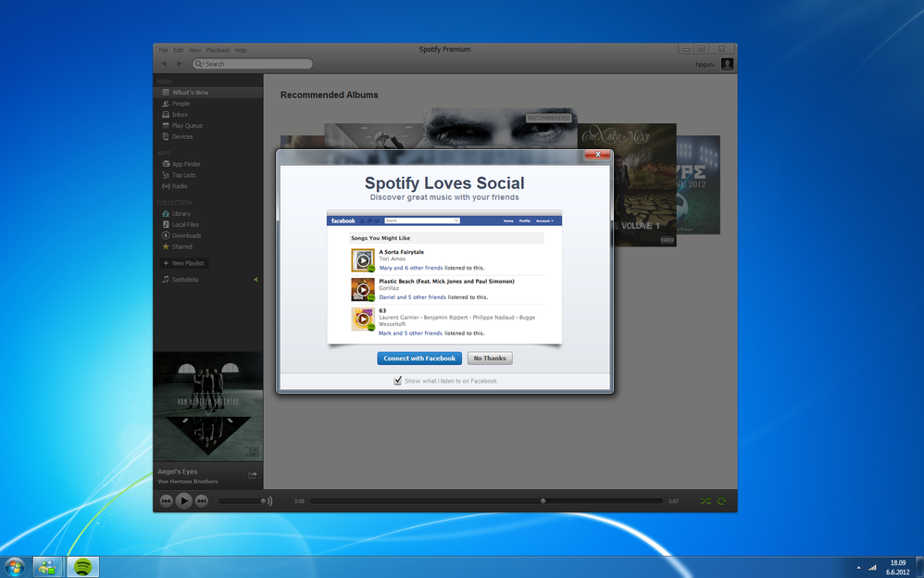Click the New Playlist button

point(184,263)
